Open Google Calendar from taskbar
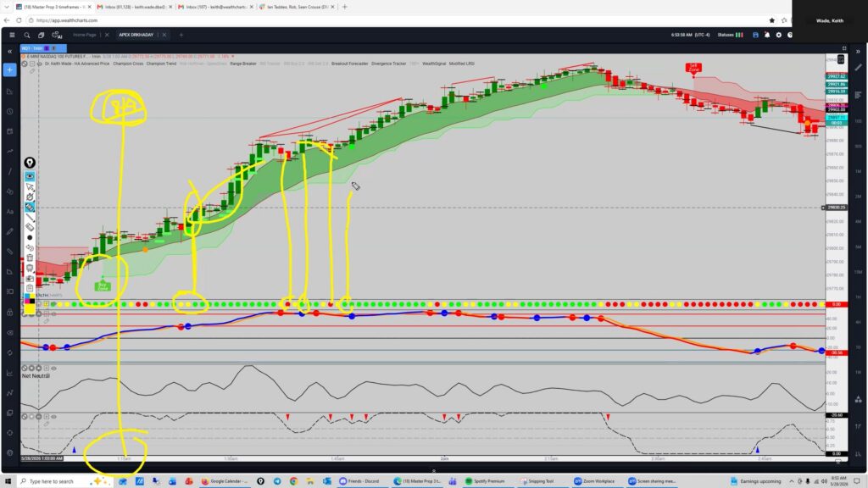868x488 pixels. (x=224, y=481)
